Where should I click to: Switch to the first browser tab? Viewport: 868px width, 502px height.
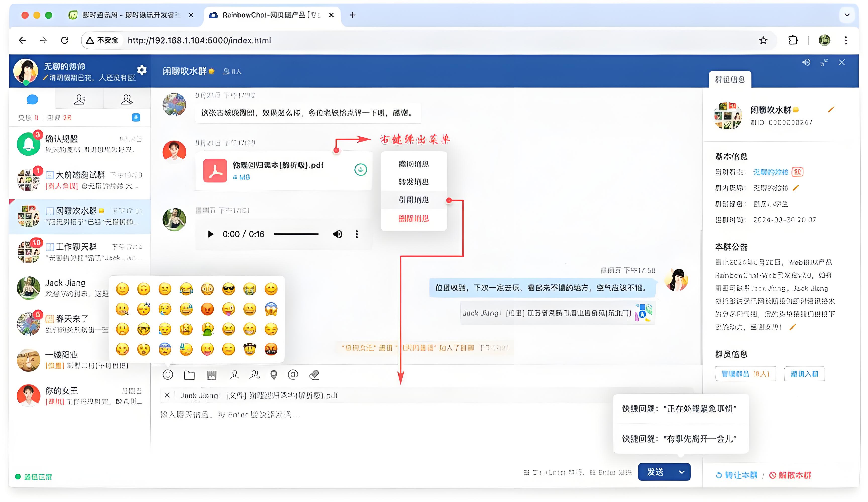(131, 15)
